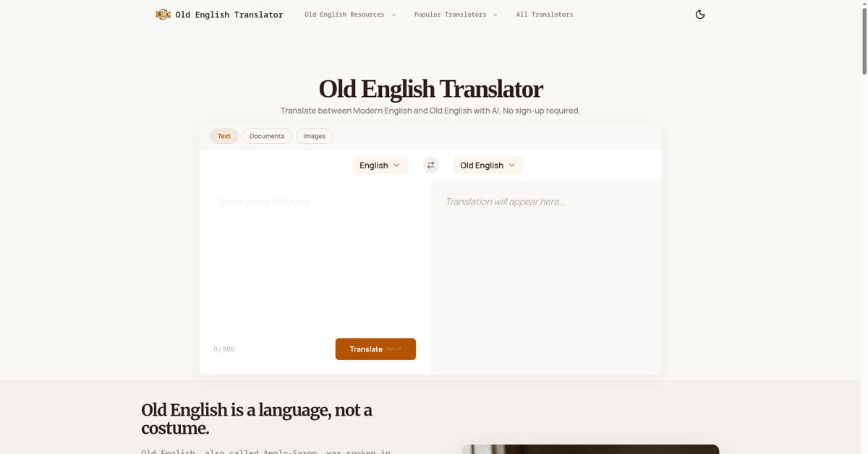Open the Old English Resources menu
The width and height of the screenshot is (868, 454).
pyautogui.click(x=350, y=14)
